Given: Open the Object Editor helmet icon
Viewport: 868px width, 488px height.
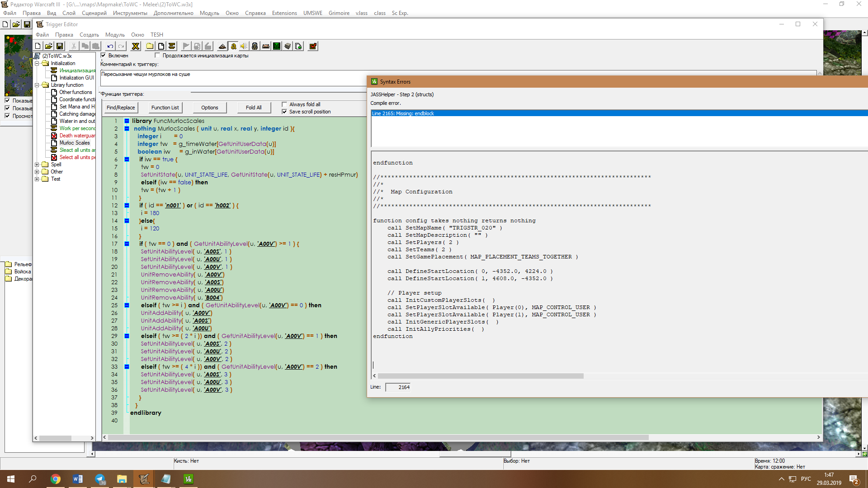Looking at the screenshot, I should (x=255, y=46).
